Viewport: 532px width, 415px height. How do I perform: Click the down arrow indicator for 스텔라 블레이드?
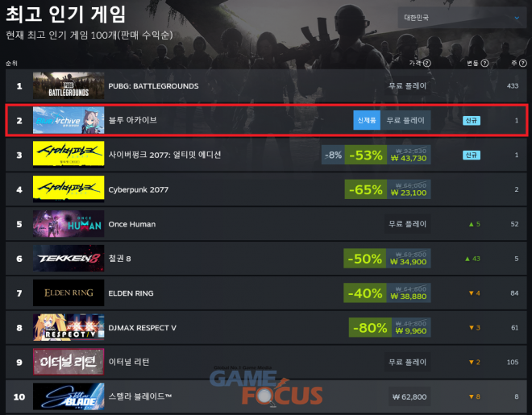[x=472, y=396]
